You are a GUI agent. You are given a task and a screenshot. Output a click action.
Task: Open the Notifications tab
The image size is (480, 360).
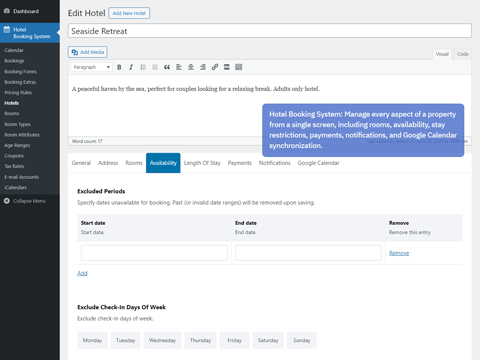tap(274, 163)
